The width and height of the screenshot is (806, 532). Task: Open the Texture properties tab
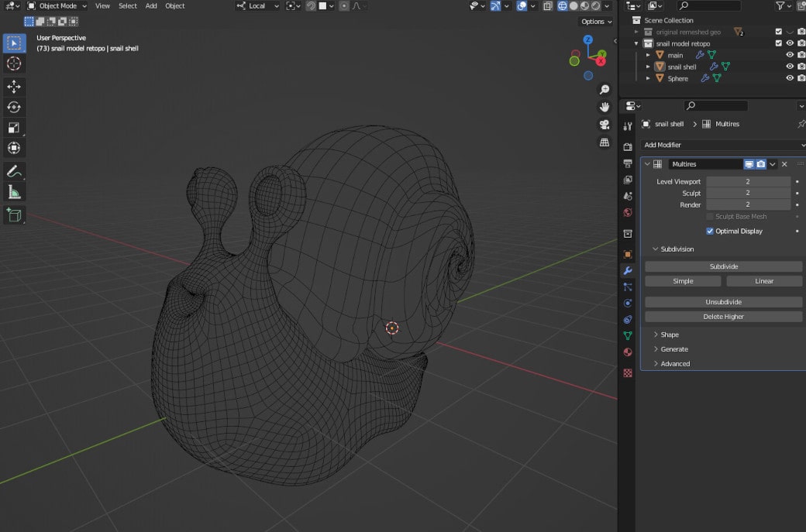628,372
